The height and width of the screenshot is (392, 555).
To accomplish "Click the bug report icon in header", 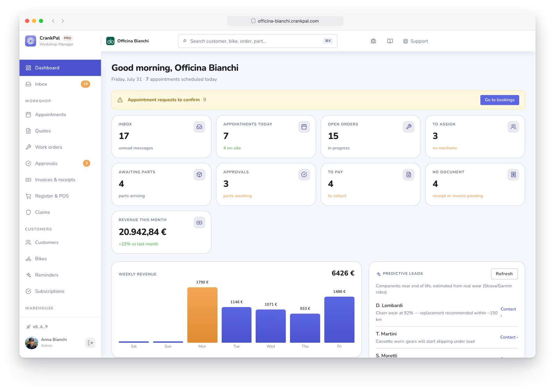I will (x=373, y=41).
